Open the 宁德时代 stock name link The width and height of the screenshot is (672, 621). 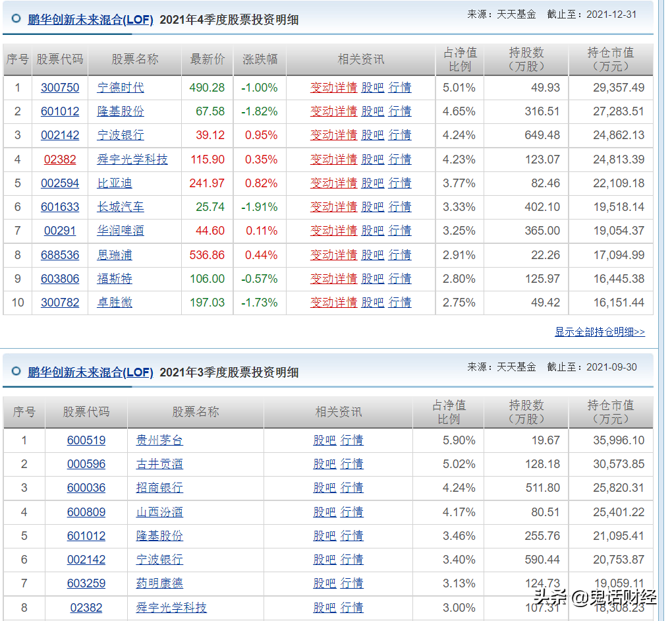121,88
